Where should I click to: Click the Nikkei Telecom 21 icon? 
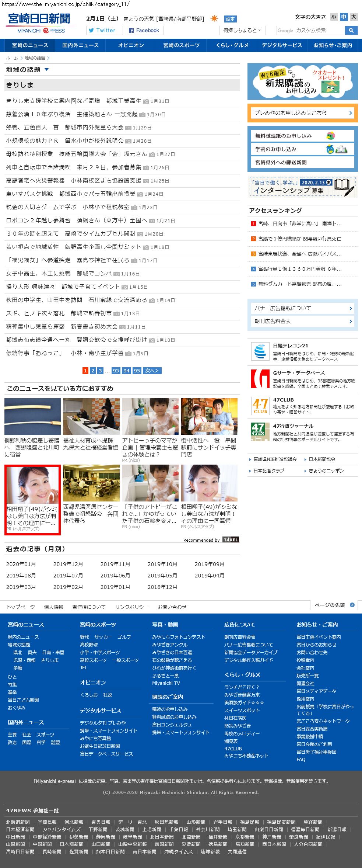click(260, 351)
